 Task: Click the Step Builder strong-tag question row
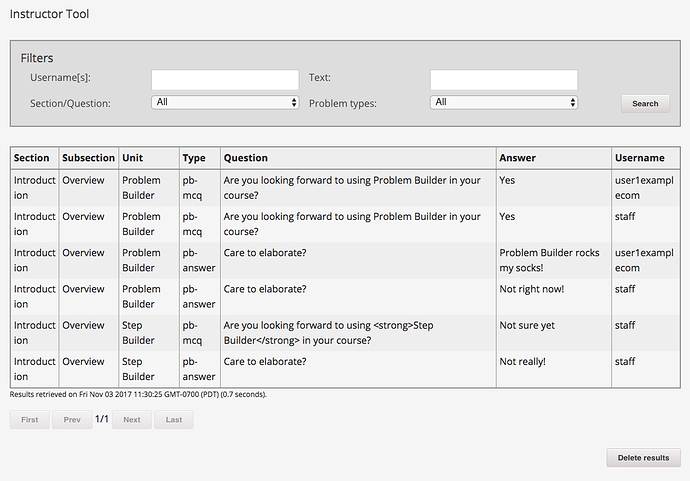[x=328, y=332]
